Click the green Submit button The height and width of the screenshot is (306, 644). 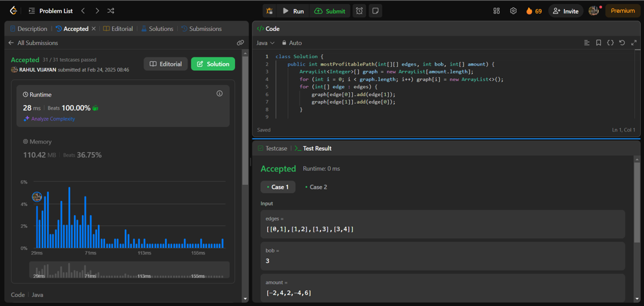[x=330, y=11]
